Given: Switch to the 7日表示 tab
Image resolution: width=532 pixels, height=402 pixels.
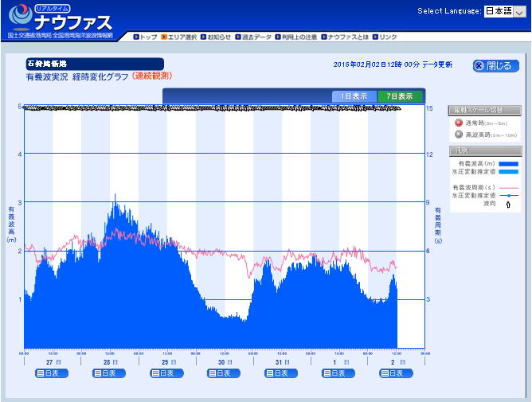Looking at the screenshot, I should [x=400, y=96].
